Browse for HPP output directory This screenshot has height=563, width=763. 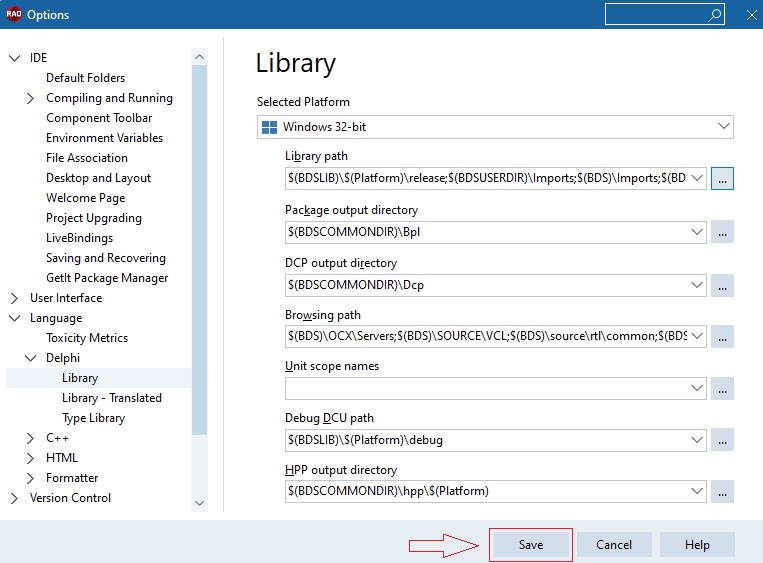pyautogui.click(x=722, y=491)
